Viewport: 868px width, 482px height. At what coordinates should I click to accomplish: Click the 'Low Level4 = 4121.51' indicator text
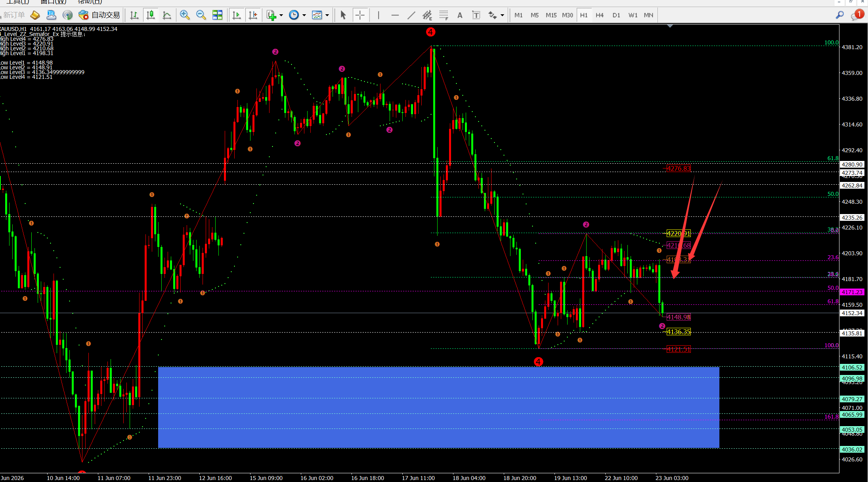coord(26,77)
